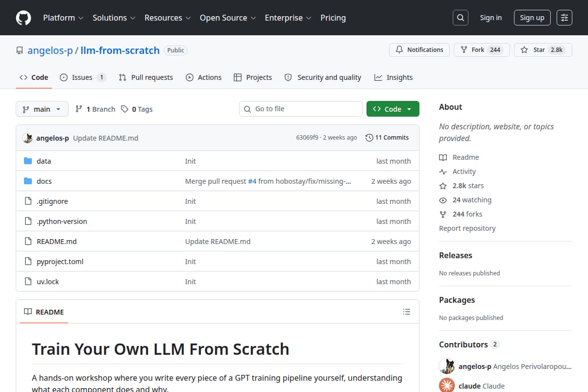Click the Report repository link
Image resolution: width=588 pixels, height=392 pixels.
point(467,228)
